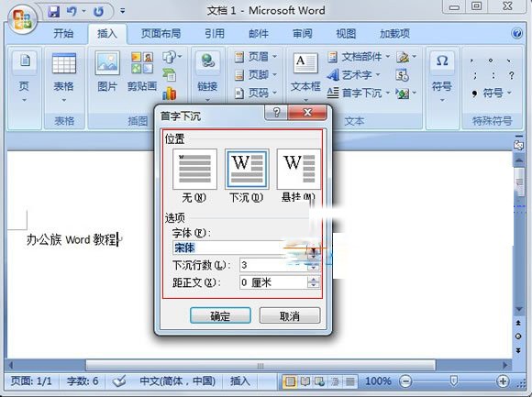Viewport: 532px width, 397px height.
Task: Click 取消 to cancel the dialog
Action: point(290,316)
